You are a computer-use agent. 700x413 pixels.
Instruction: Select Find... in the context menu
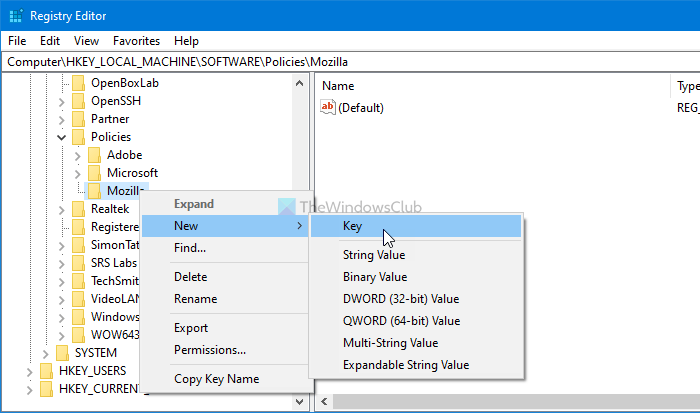225,248
